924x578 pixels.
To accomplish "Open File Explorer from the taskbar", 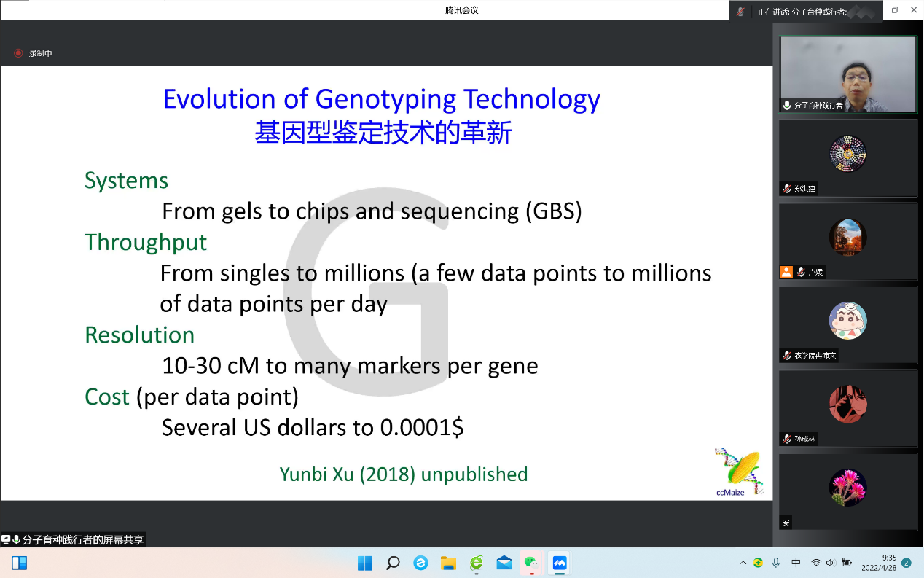I will 448,563.
